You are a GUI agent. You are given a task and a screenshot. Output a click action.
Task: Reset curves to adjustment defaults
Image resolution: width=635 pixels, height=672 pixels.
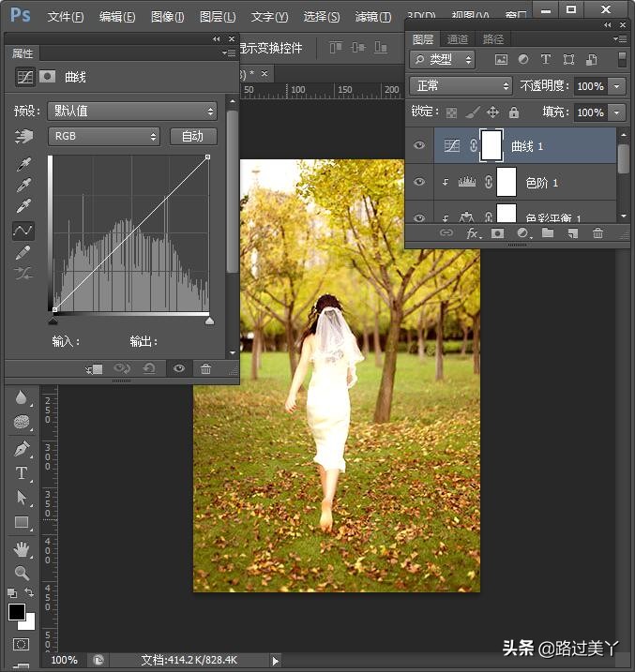149,368
